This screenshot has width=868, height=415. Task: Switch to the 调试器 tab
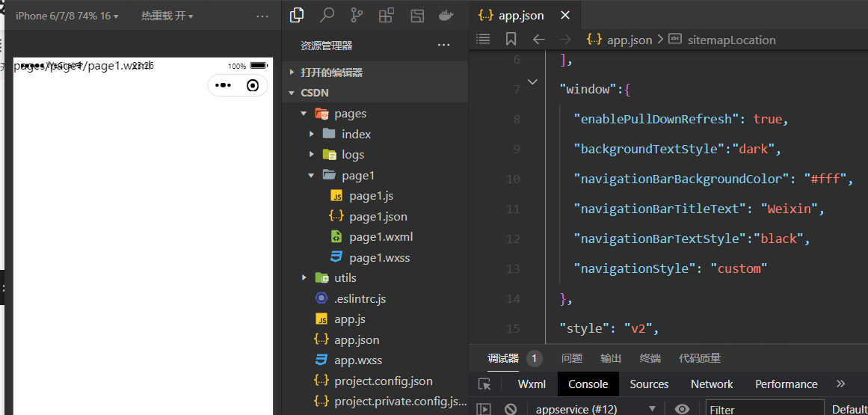(x=502, y=359)
